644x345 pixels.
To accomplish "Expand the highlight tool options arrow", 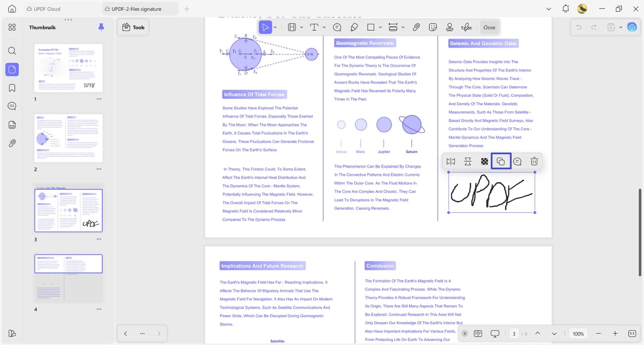I will pos(301,27).
